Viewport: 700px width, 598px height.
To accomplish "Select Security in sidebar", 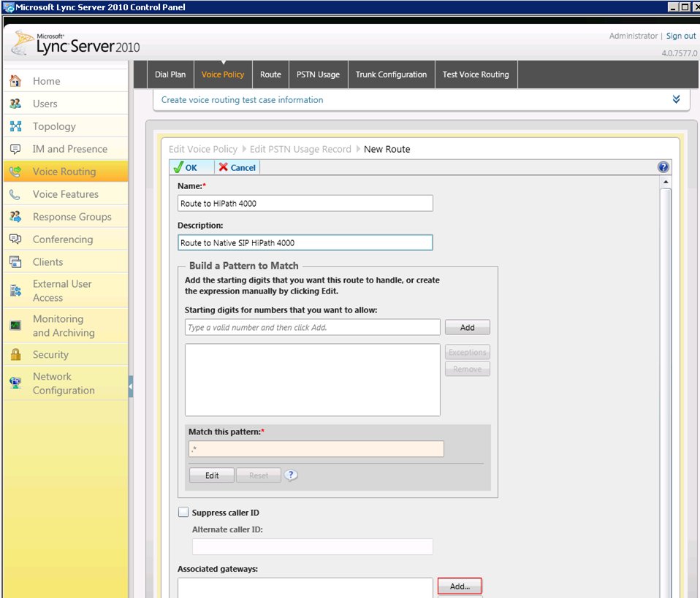I will [66, 354].
